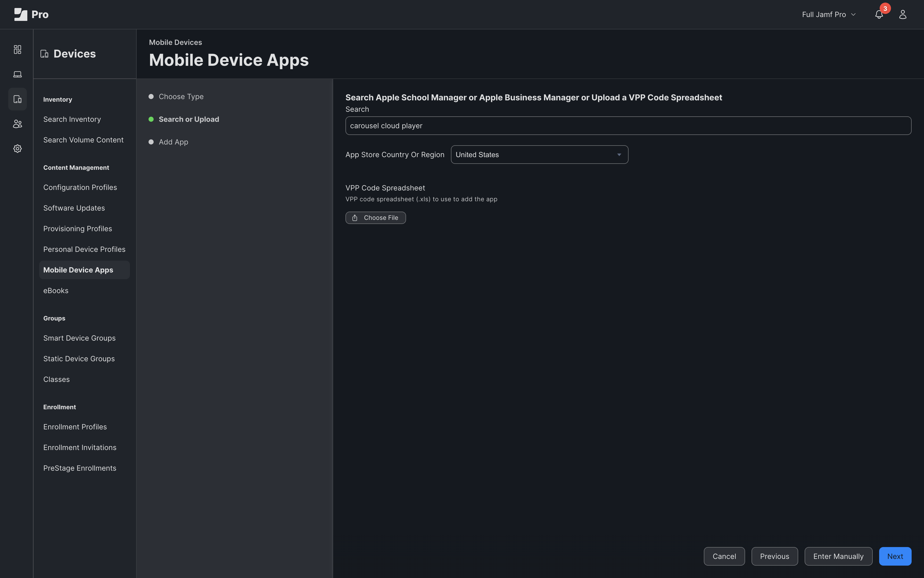Select Mobile Device Apps in sidebar
Image resolution: width=924 pixels, height=578 pixels.
pyautogui.click(x=84, y=270)
